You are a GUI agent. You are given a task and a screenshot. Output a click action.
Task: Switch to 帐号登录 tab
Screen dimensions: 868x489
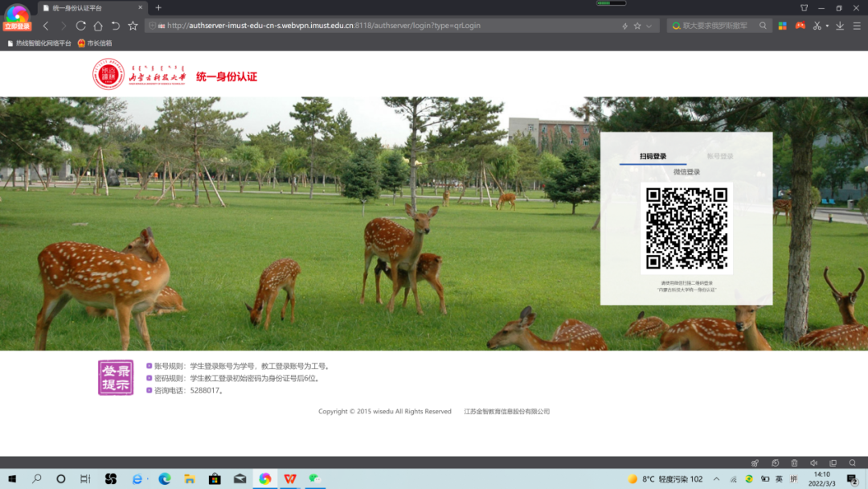click(720, 157)
